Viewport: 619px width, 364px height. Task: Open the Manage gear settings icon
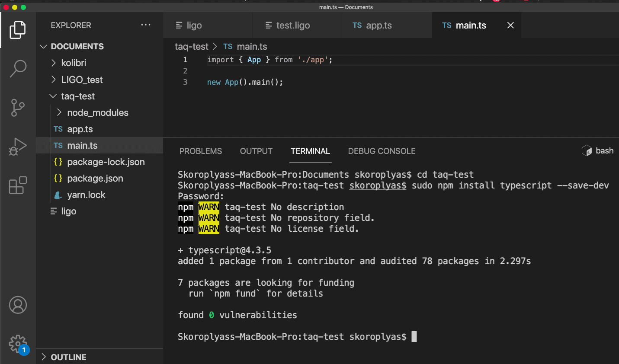point(18,344)
